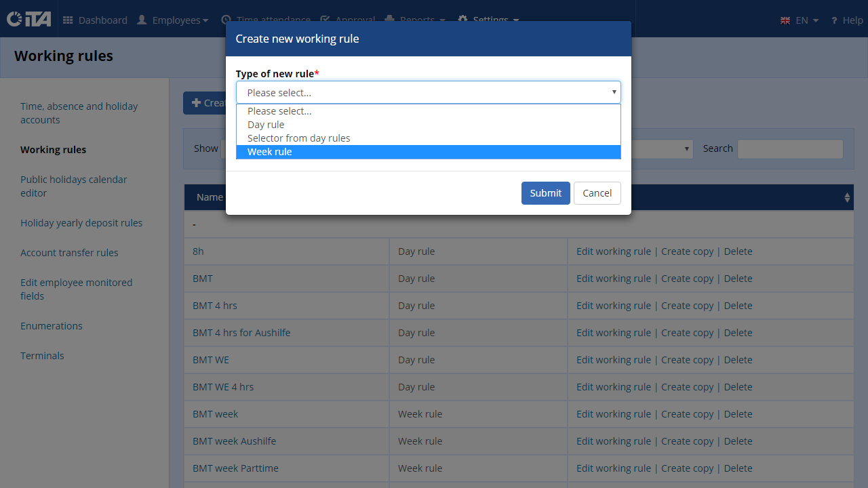
Task: Delete the BMT week Aushilfe rule
Action: tap(738, 441)
